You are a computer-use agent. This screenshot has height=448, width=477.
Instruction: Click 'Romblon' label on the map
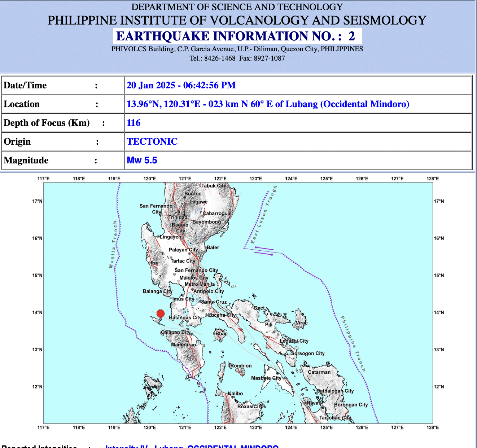point(241,366)
